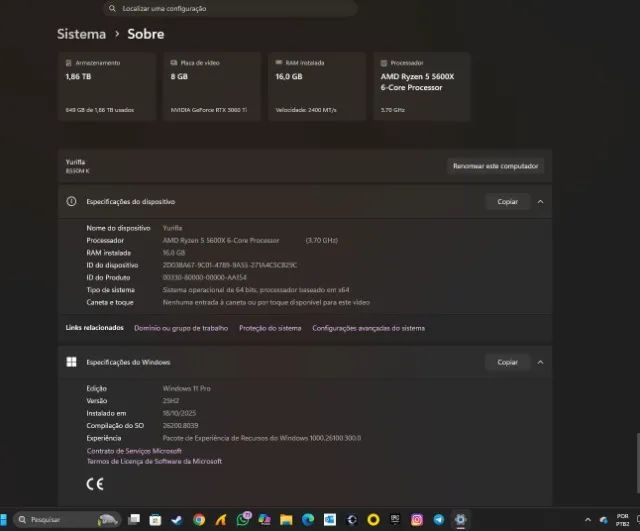The height and width of the screenshot is (531, 640).
Task: Show hidden tray icons chevron
Action: point(588,520)
